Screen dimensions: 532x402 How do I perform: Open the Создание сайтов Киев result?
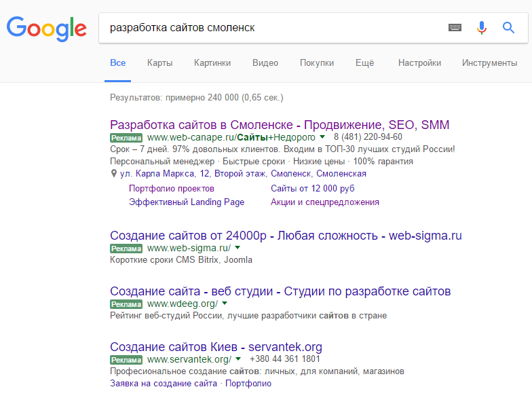pos(216,347)
